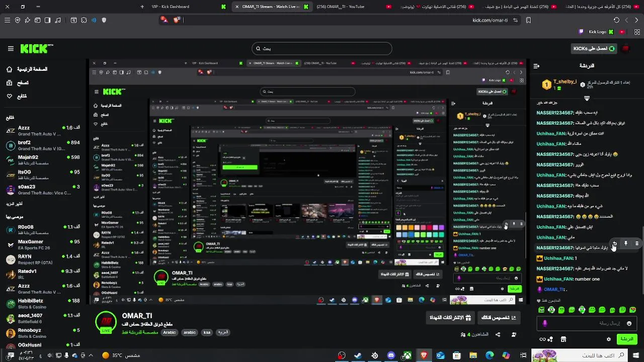Open RAYN Respect RP channel
644x362 pixels.
point(43,259)
